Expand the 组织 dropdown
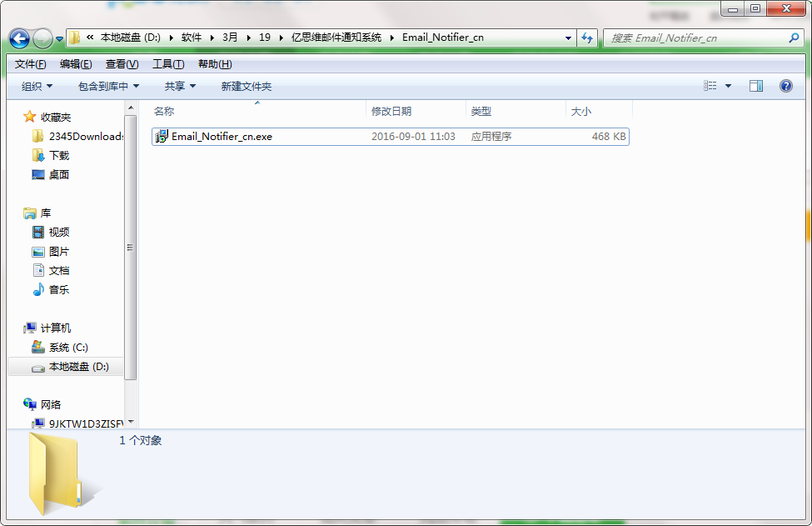The height and width of the screenshot is (526, 812). pos(34,86)
